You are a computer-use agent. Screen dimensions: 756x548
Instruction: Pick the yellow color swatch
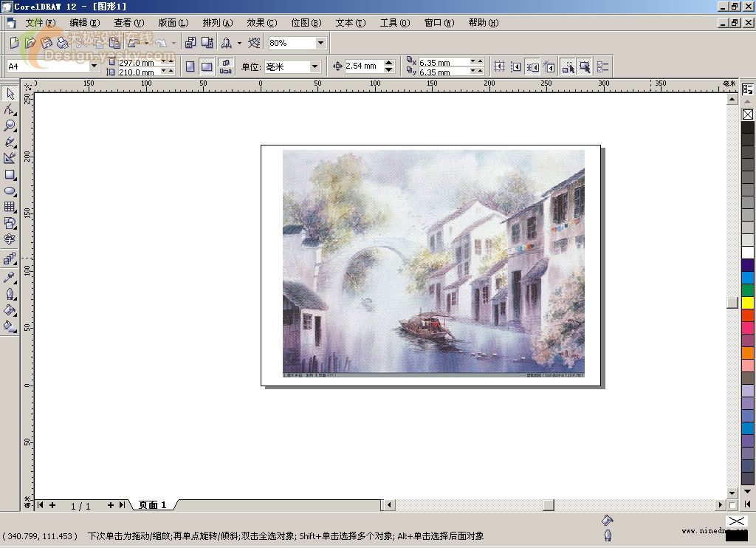pyautogui.click(x=747, y=303)
